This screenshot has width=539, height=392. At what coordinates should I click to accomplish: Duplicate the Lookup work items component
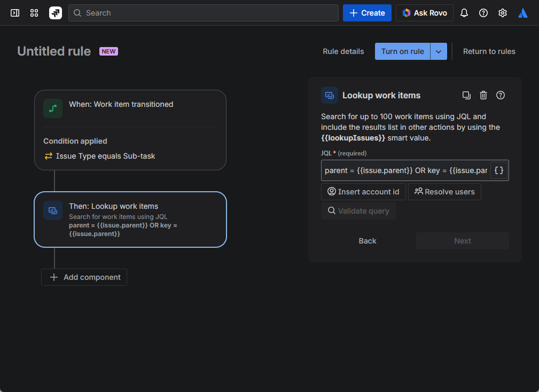(x=466, y=95)
